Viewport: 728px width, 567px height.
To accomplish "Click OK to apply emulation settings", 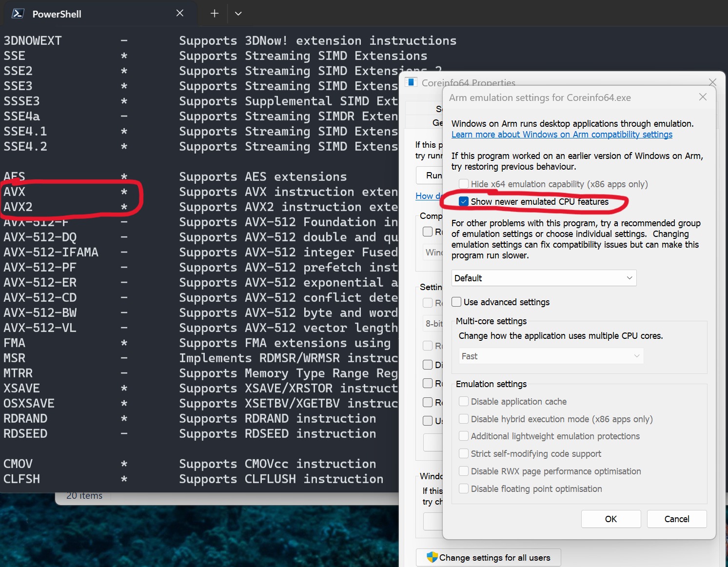I will click(610, 519).
